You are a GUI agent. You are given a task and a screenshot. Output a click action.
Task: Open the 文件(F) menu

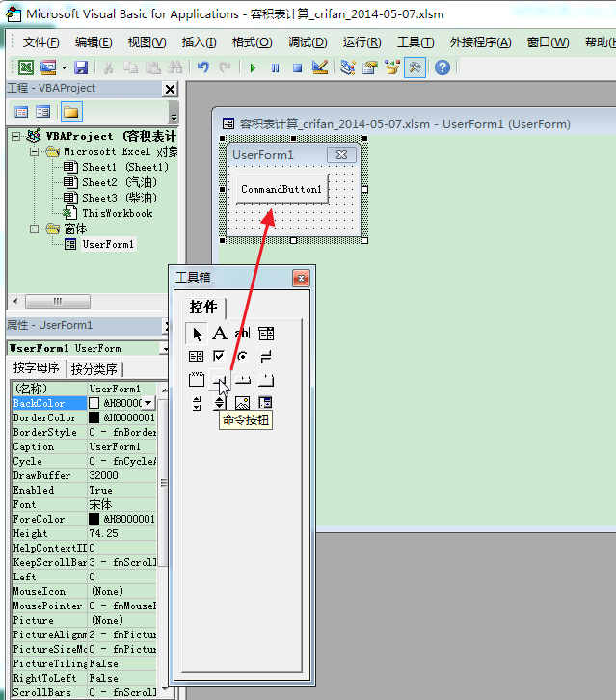click(41, 42)
